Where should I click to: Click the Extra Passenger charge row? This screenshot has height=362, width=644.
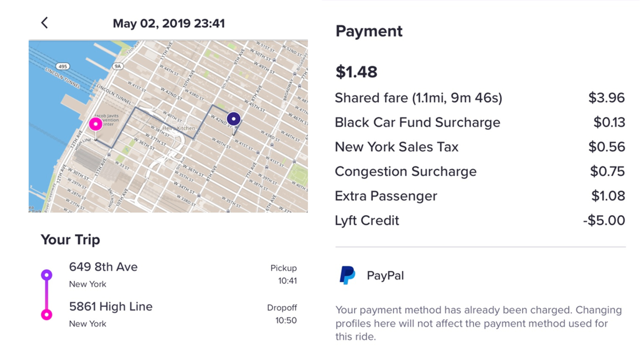(386, 196)
